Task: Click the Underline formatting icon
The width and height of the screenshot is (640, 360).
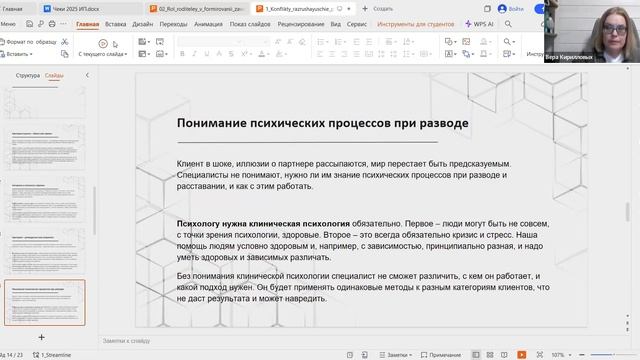Action: pos(207,54)
